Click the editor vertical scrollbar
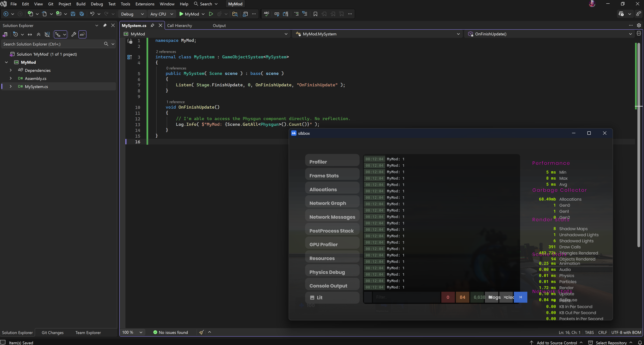 pos(639,145)
